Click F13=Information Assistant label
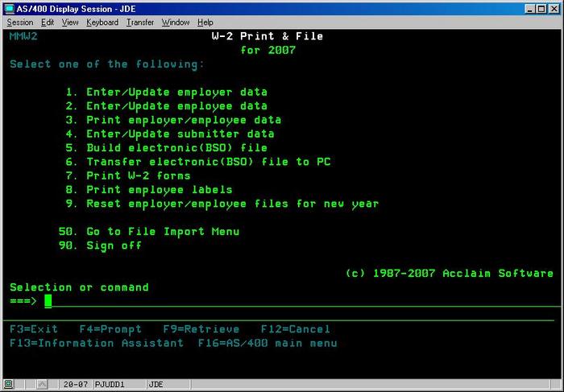This screenshot has width=564, height=392. 97,343
